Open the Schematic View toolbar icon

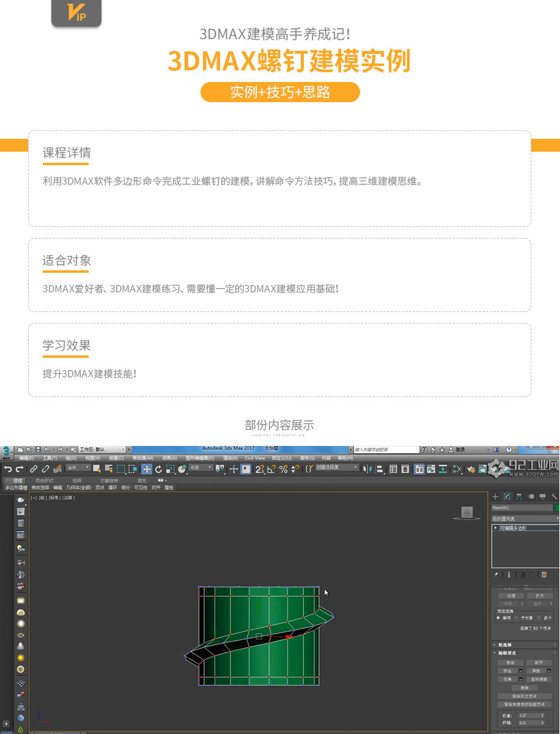coord(443,469)
